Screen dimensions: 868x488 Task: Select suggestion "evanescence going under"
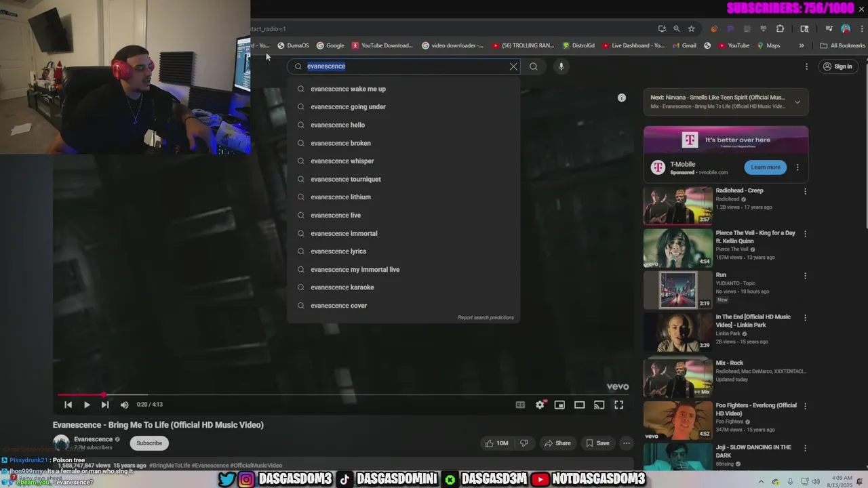pos(403,107)
